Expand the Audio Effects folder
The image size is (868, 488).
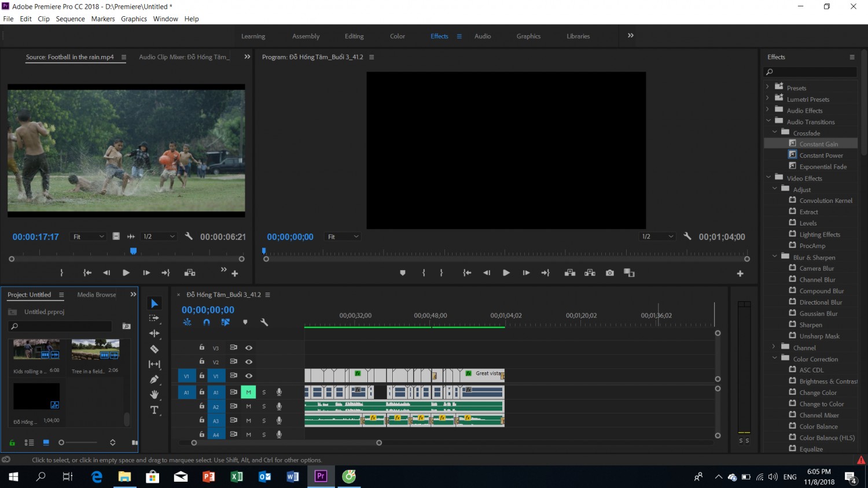coord(768,109)
